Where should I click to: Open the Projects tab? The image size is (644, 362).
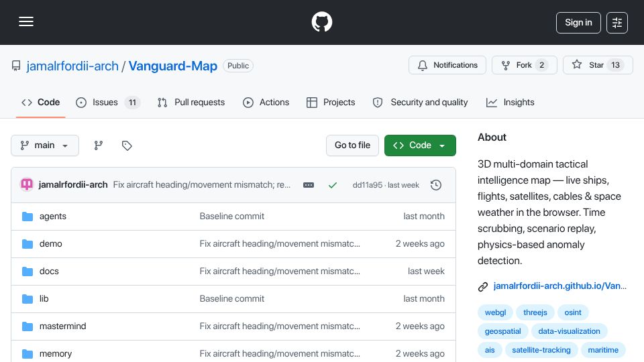331,102
